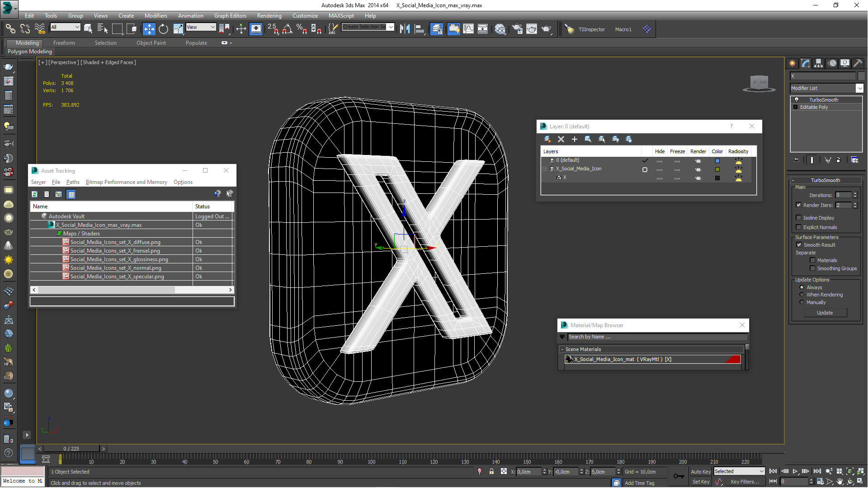Open Select by Name tool

click(103, 29)
